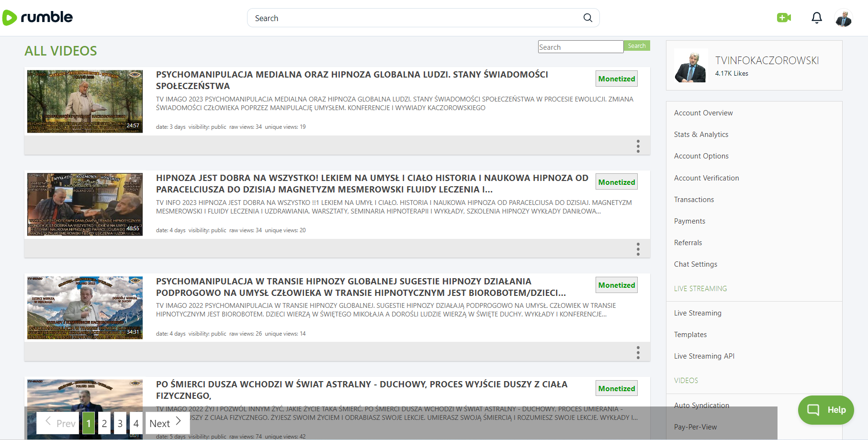
Task: Click Monetized badge of Psychomanipulacja W Transie video
Action: point(617,285)
